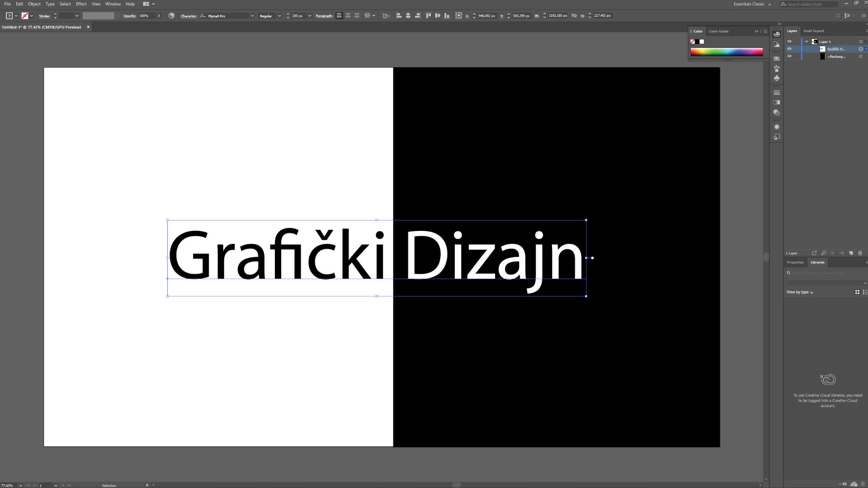Collapse the Layer 1 tree arrow
The image size is (868, 488).
[x=807, y=42]
